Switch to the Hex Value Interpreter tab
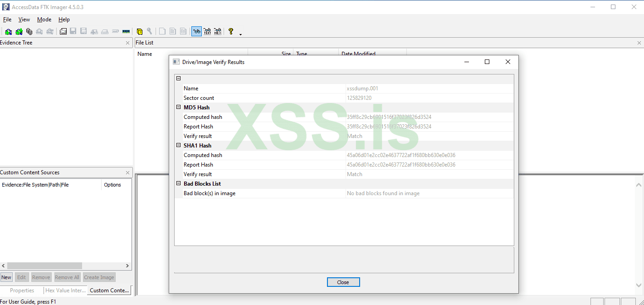The width and height of the screenshot is (644, 305). [x=65, y=290]
